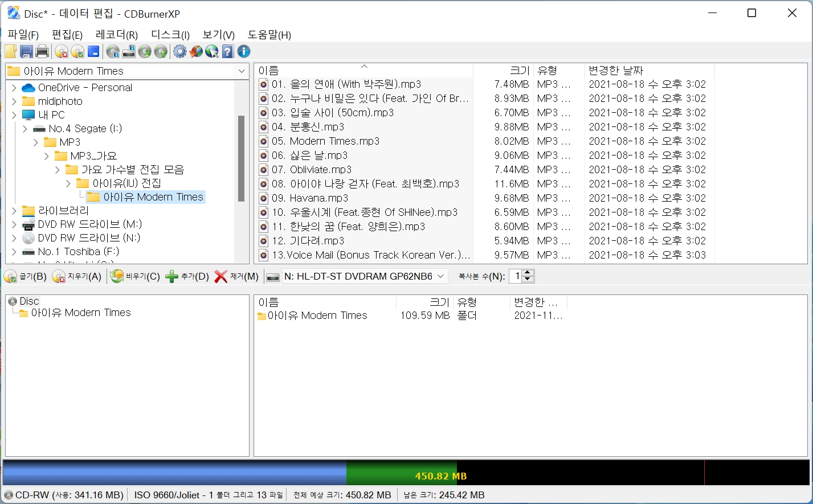Click the open folder toolbar icon
Image resolution: width=813 pixels, height=504 pixels.
pyautogui.click(x=11, y=52)
